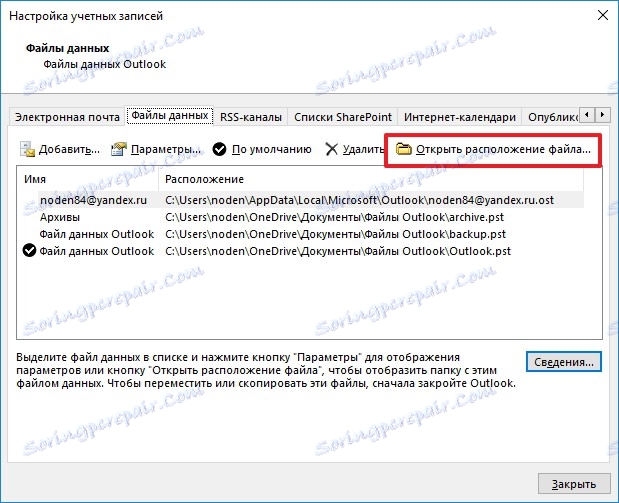Select the noden84@yandex.ru data file row

coord(300,200)
